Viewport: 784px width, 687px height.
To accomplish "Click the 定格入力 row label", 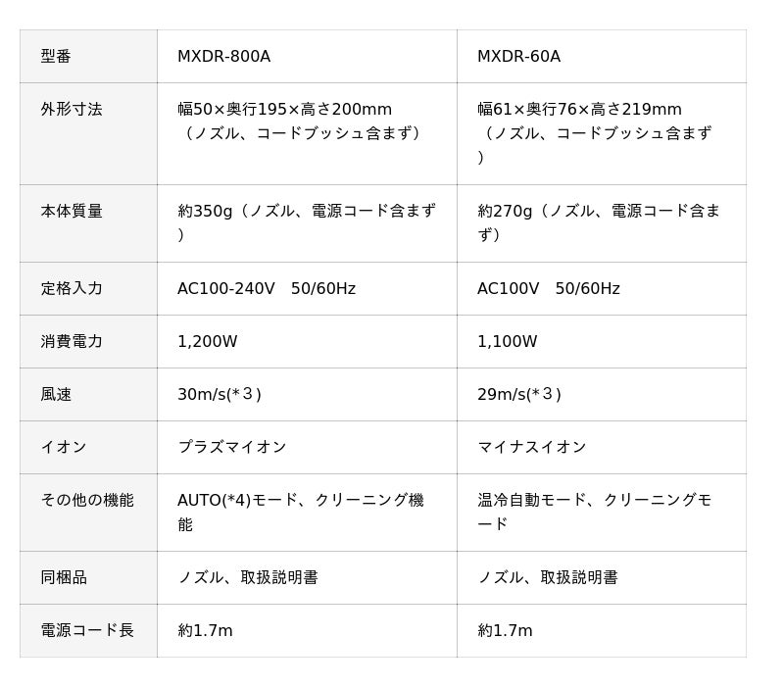I will point(72,289).
